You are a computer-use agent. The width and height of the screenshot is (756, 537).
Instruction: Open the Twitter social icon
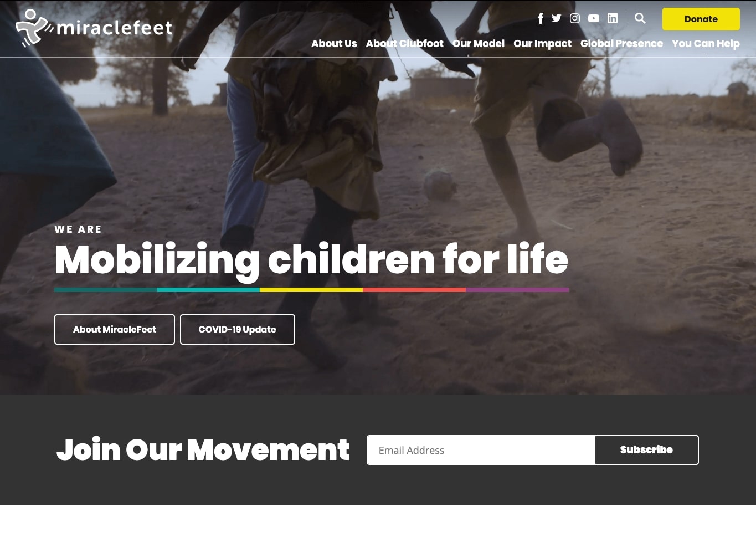[x=557, y=18]
